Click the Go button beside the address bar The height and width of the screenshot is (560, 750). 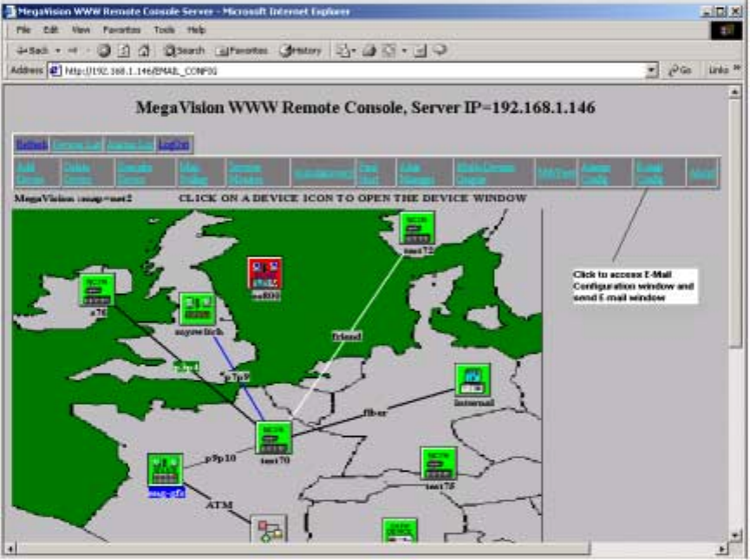680,70
